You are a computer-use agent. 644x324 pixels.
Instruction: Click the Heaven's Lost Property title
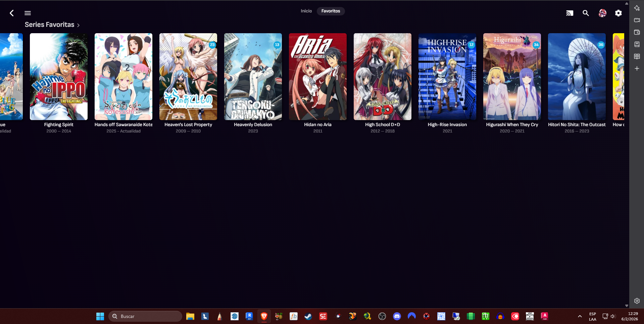(188, 124)
